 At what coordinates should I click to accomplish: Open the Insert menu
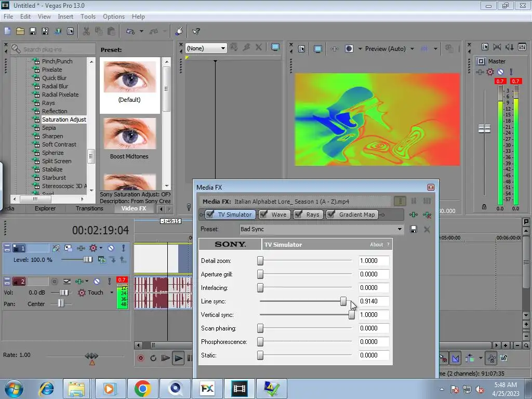65,16
